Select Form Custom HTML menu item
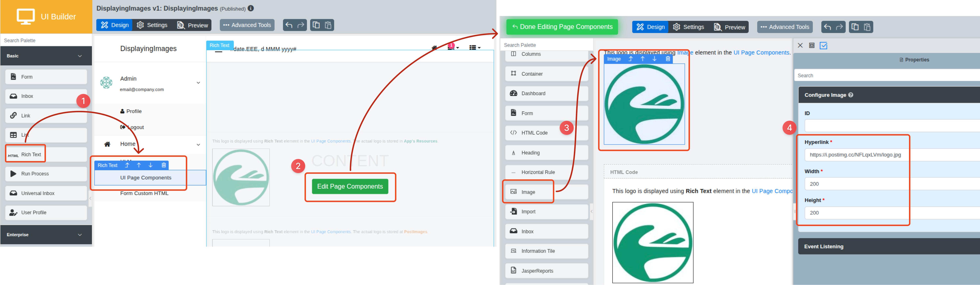The image size is (980, 285). tap(144, 193)
